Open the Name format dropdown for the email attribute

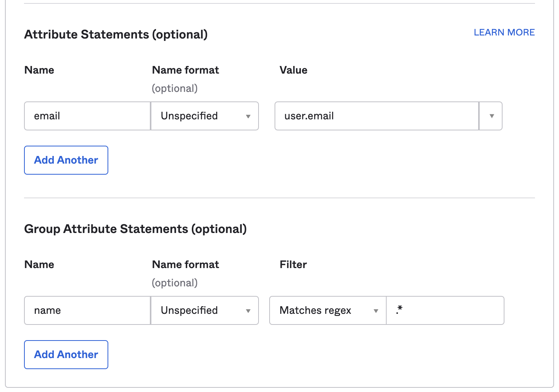point(204,116)
